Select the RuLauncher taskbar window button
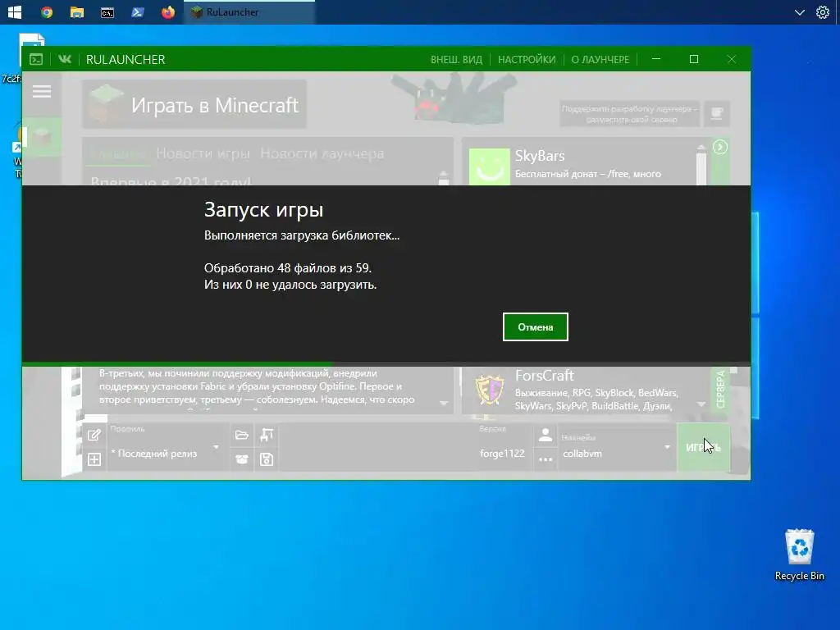Viewport: 840px width, 630px height. point(249,11)
